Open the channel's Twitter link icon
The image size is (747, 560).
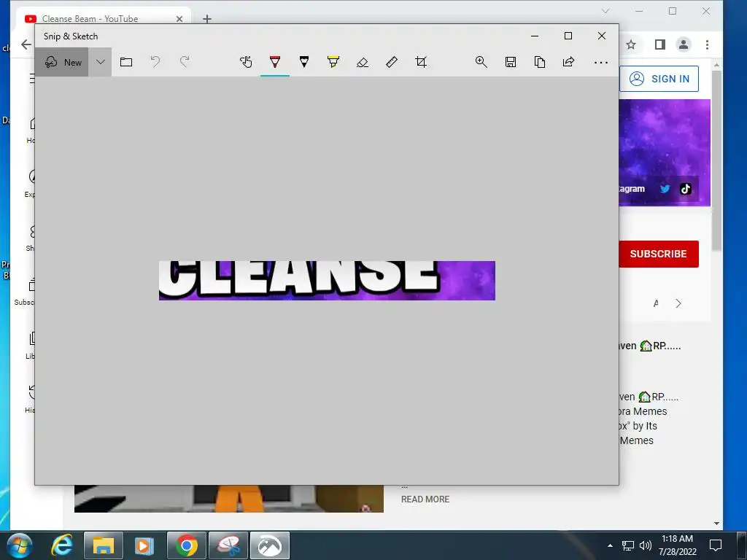pyautogui.click(x=665, y=189)
